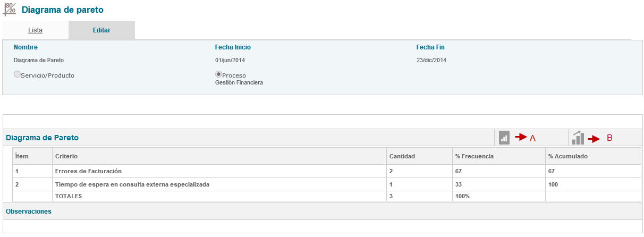Open the Editar tab
The height and width of the screenshot is (237, 644).
[x=101, y=30]
